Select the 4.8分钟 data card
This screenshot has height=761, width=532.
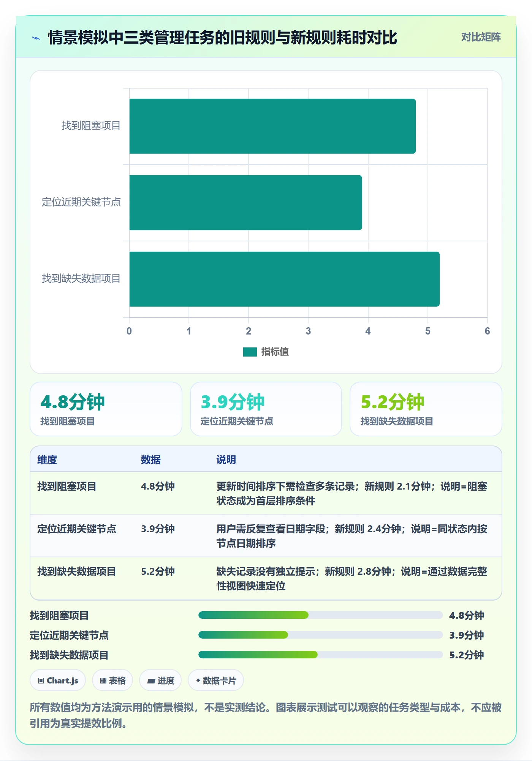(x=106, y=409)
